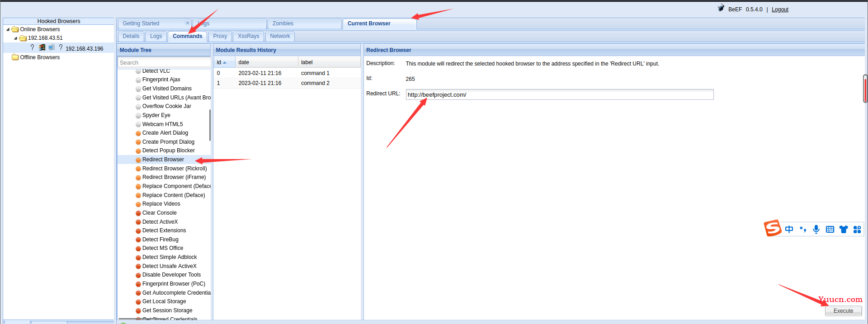Click the hardware monitor icon of hooked browser
The height and width of the screenshot is (324, 868).
52,47
